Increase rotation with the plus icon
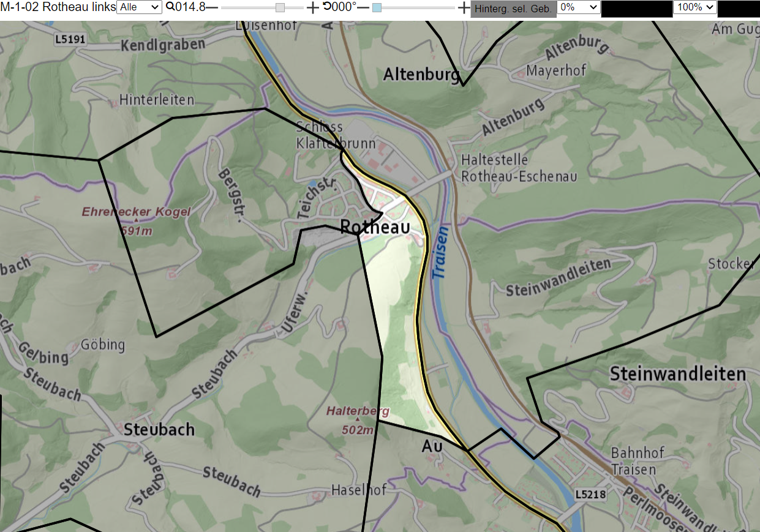This screenshot has width=760, height=532. 464,7
